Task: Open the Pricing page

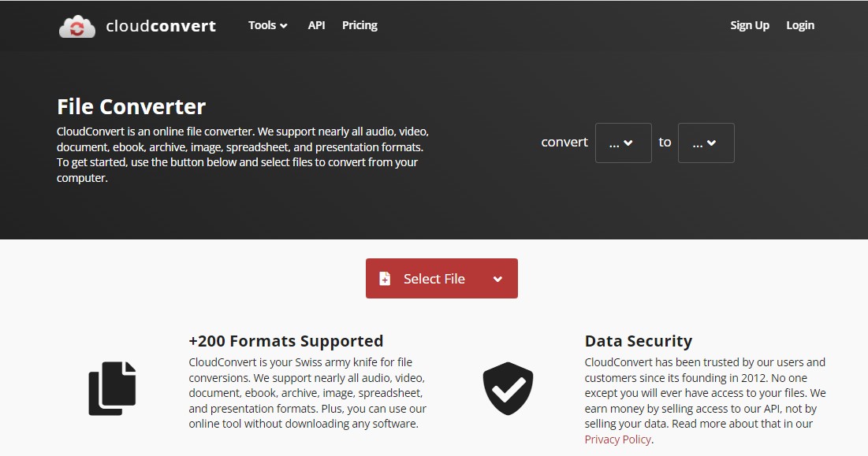Action: pyautogui.click(x=359, y=25)
